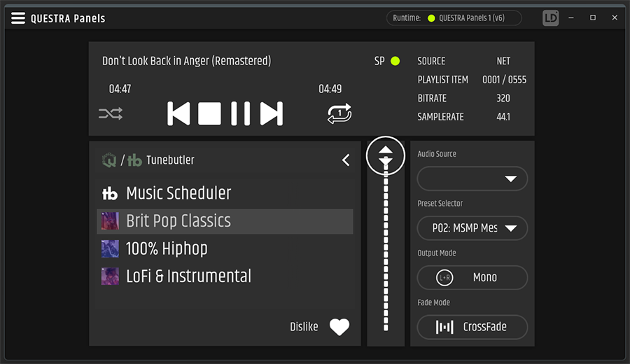
Task: Click the Dislike label
Action: point(304,327)
